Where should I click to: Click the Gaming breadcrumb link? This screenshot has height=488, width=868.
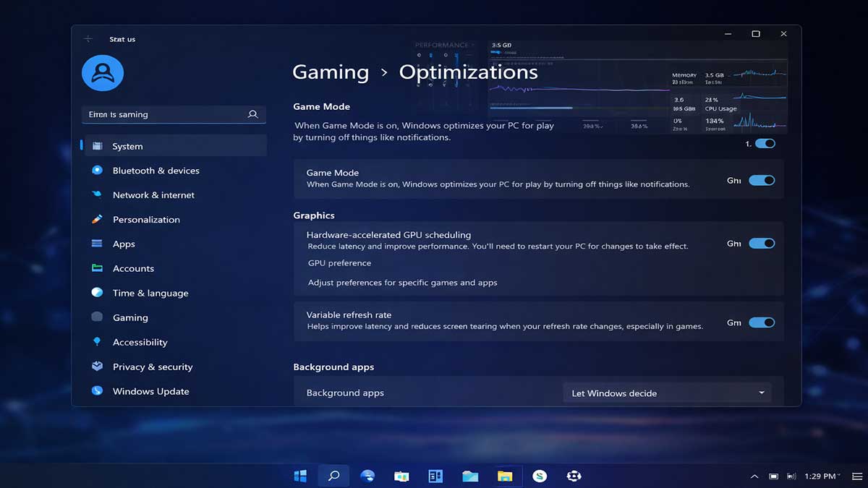tap(330, 72)
